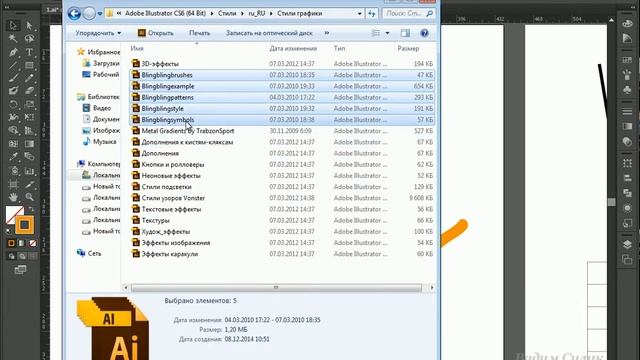640x360 pixels.
Task: Select the Line Segment tool
Action: coord(13,65)
